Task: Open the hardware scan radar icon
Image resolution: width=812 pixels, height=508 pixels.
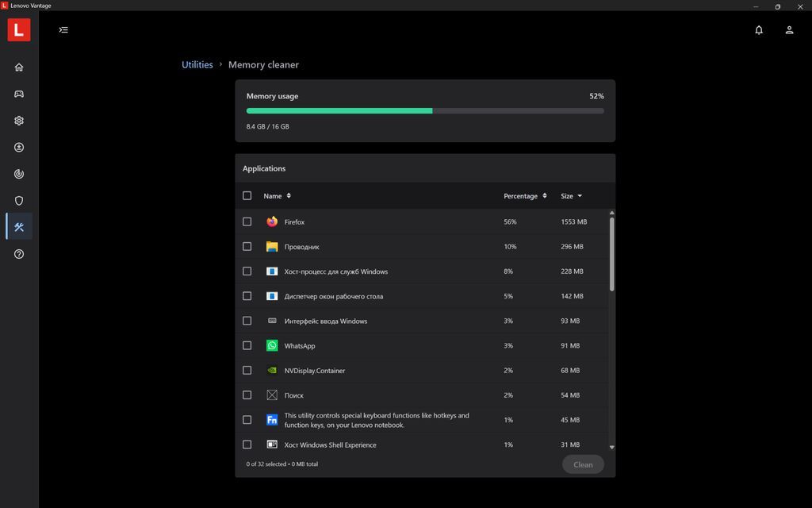Action: (x=19, y=174)
